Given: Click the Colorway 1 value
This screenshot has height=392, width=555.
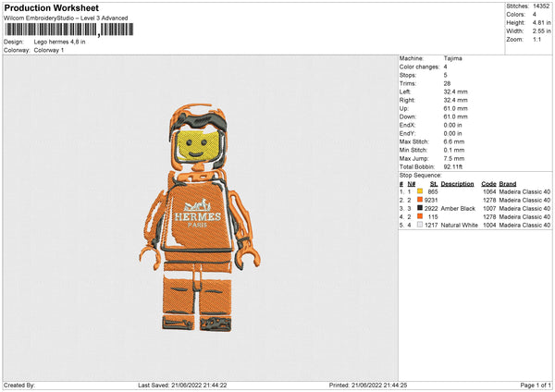Looking at the screenshot, I should point(51,50).
